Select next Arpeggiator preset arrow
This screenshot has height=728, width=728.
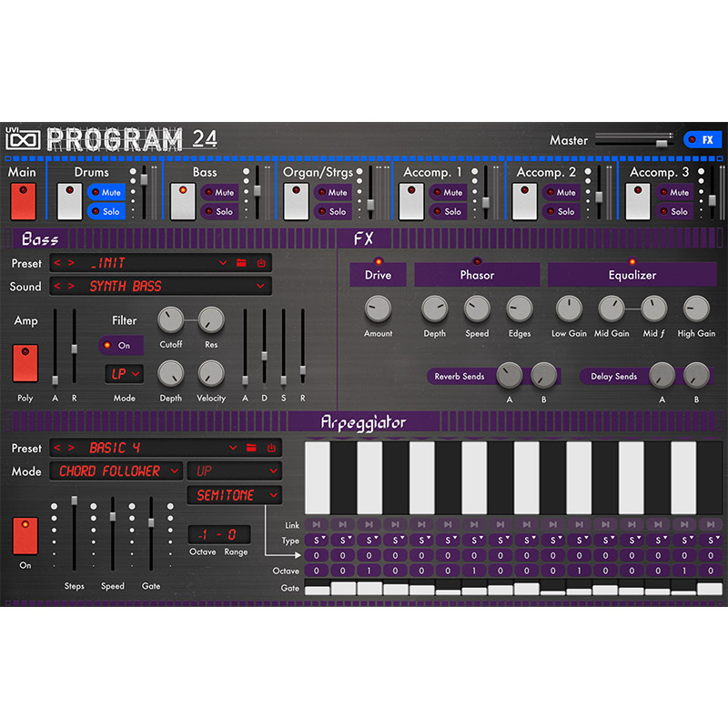[71, 448]
